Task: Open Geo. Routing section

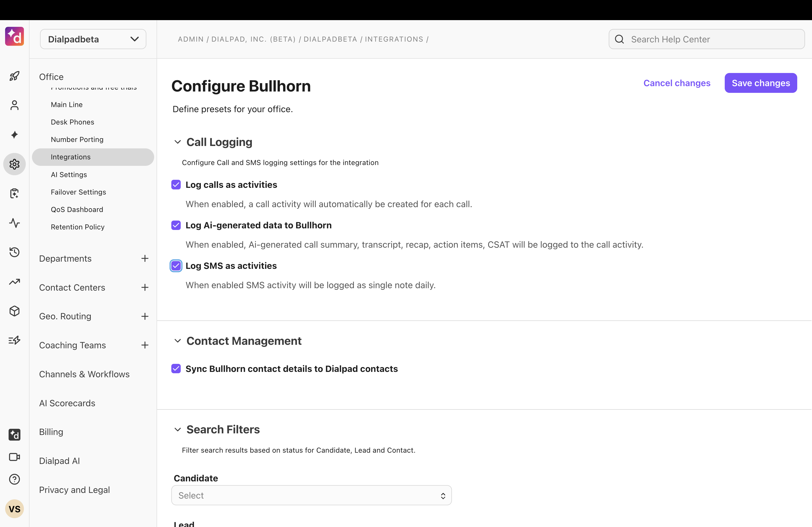Action: 65,316
